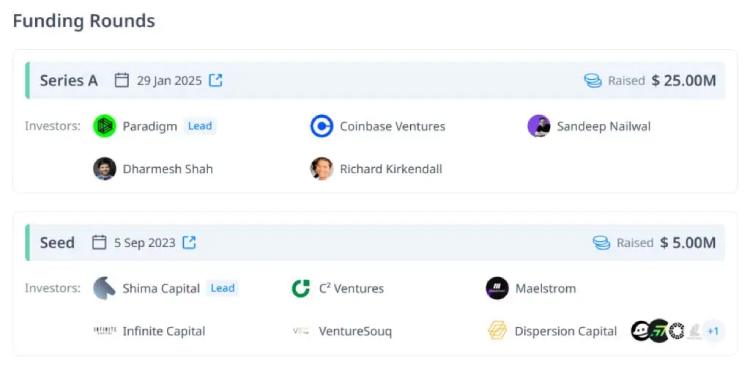
Task: Click Sandeep Nailwal's avatar
Action: click(x=539, y=126)
